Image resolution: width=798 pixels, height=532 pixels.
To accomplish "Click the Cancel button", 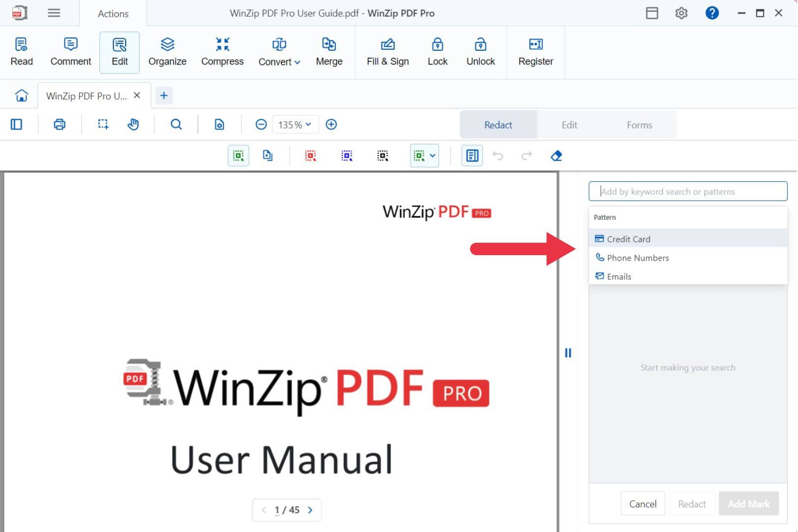I will tap(642, 503).
